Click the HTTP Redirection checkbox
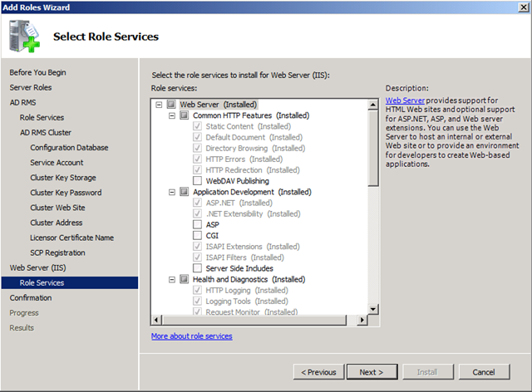The width and height of the screenshot is (532, 392). point(197,170)
